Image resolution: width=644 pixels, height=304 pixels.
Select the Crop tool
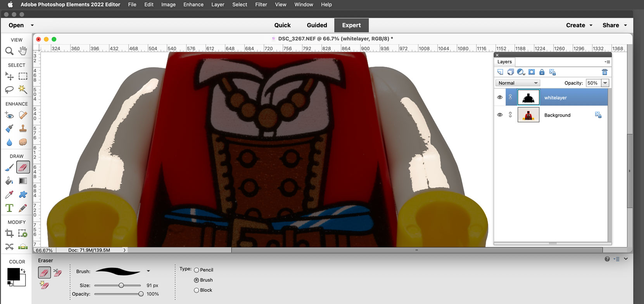pyautogui.click(x=9, y=233)
